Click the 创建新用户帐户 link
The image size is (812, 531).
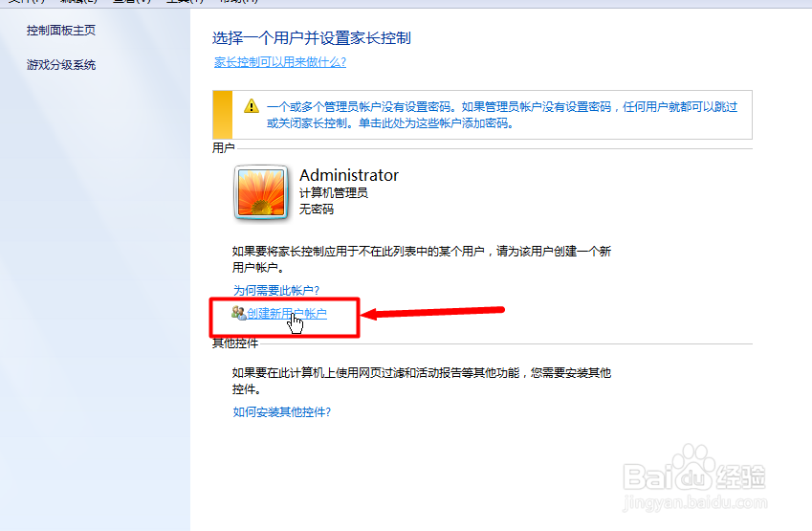click(287, 314)
